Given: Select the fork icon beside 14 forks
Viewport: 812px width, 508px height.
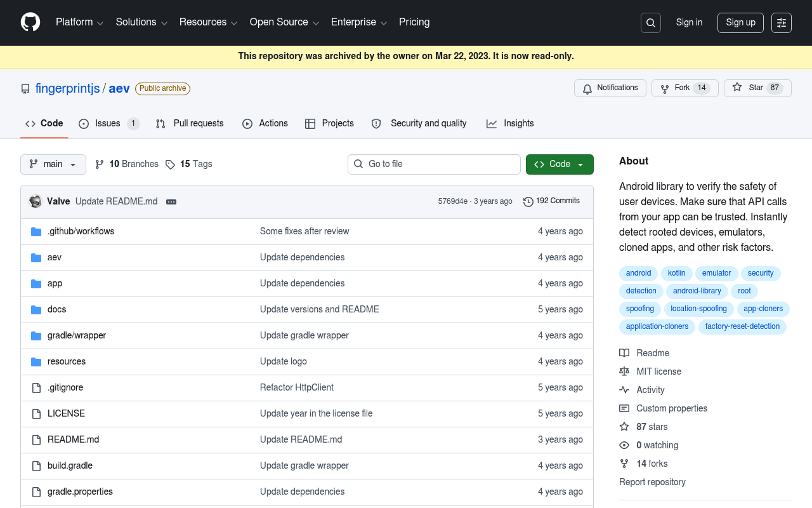Looking at the screenshot, I should 624,464.
